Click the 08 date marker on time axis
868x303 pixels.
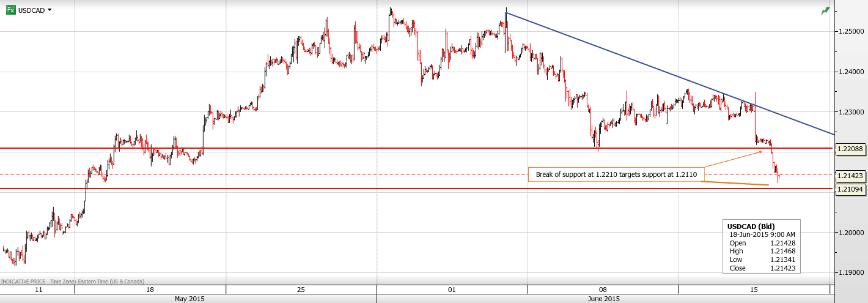tap(603, 289)
